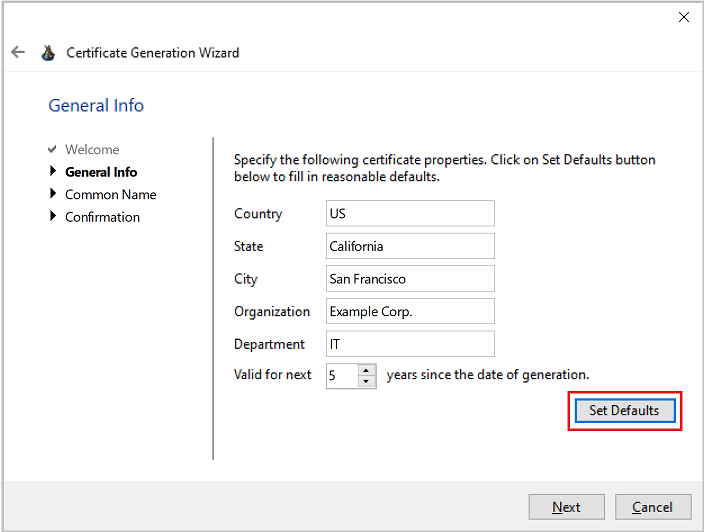Proceed with the Next button

click(566, 507)
